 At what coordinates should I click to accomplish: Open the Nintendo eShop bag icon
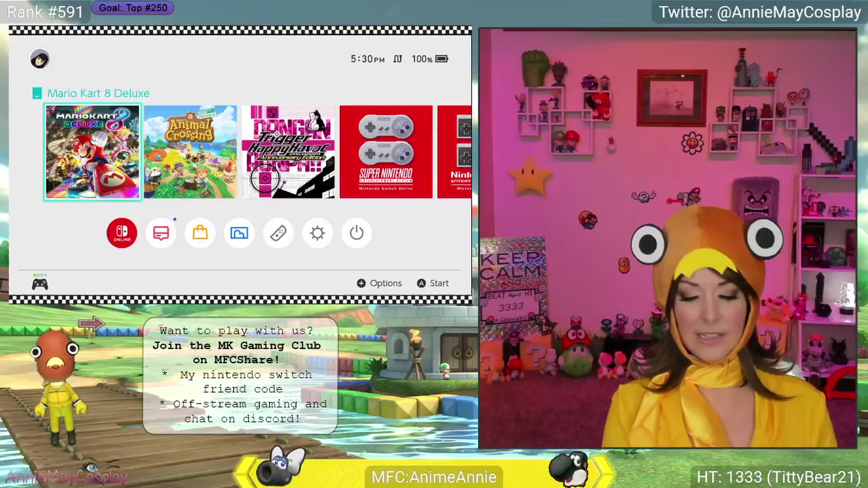pyautogui.click(x=200, y=233)
